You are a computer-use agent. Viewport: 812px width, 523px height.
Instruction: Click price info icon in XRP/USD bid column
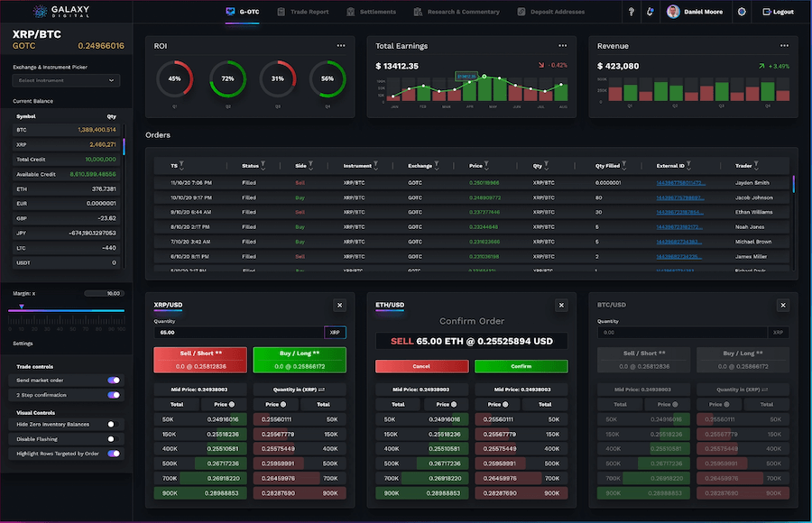232,404
